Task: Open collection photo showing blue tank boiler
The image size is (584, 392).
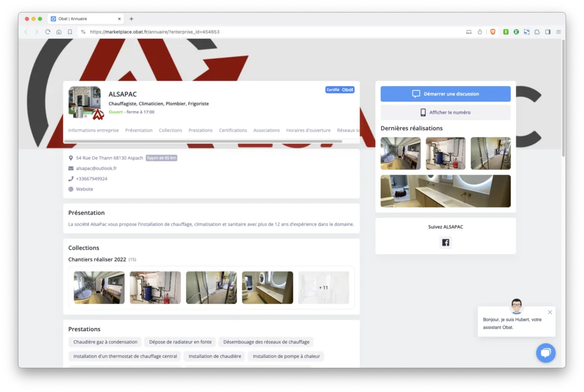Action: 155,287
